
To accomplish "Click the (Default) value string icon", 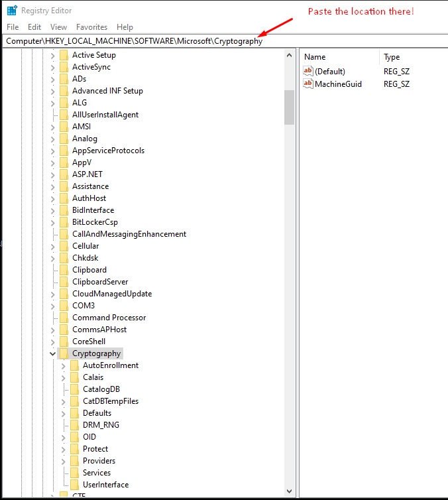I will (308, 71).
